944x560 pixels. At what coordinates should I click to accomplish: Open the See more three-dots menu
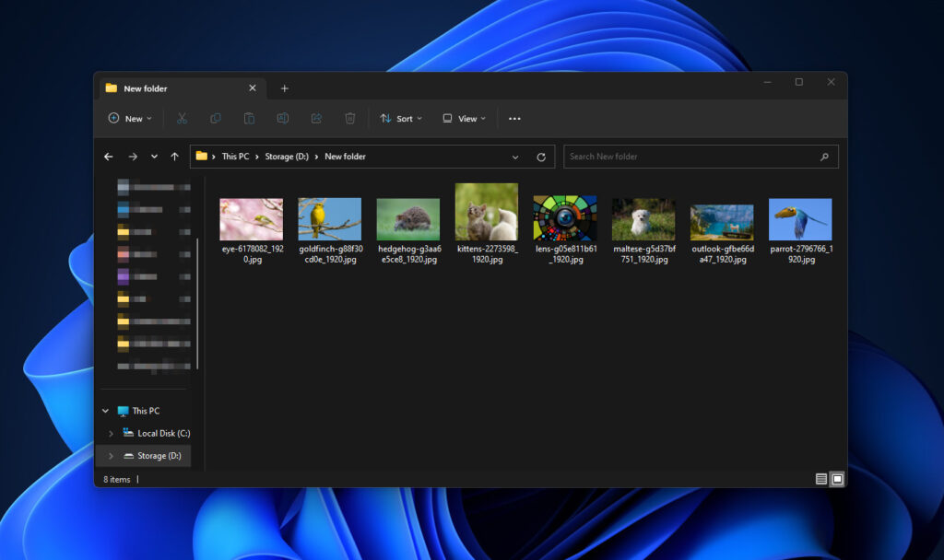click(x=514, y=119)
